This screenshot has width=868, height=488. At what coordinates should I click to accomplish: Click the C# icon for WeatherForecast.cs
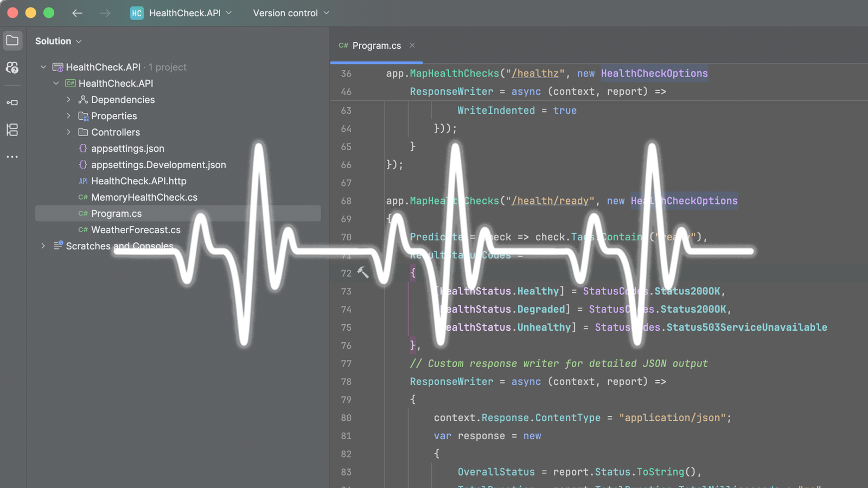pyautogui.click(x=83, y=230)
